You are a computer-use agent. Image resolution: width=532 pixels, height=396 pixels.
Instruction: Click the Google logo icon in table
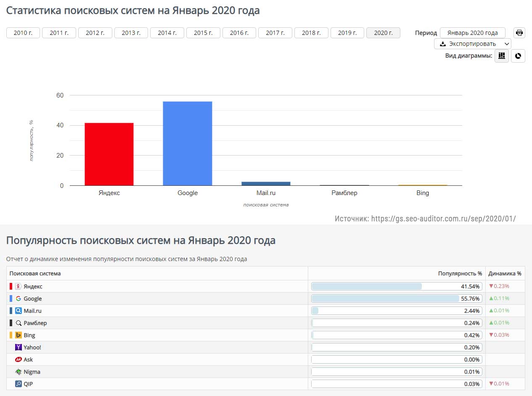point(18,298)
